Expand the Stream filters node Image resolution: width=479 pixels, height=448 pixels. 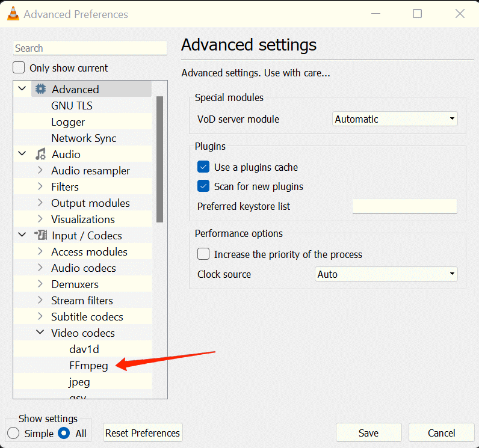(40, 299)
